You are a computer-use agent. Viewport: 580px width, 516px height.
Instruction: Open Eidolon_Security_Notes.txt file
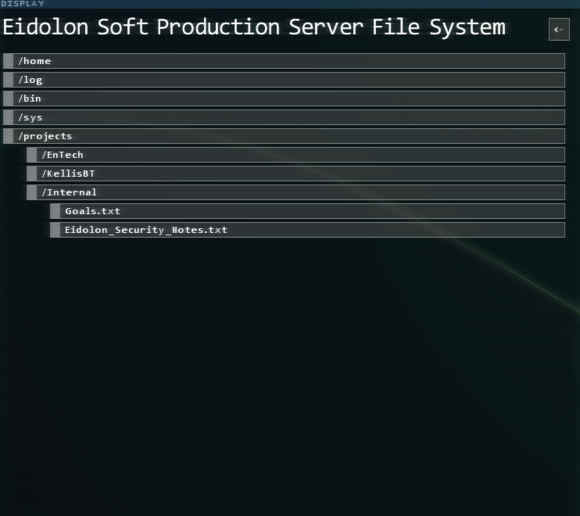click(307, 230)
